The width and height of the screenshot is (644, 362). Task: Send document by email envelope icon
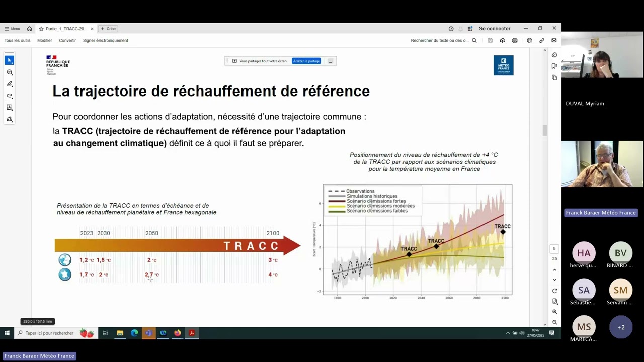click(554, 40)
